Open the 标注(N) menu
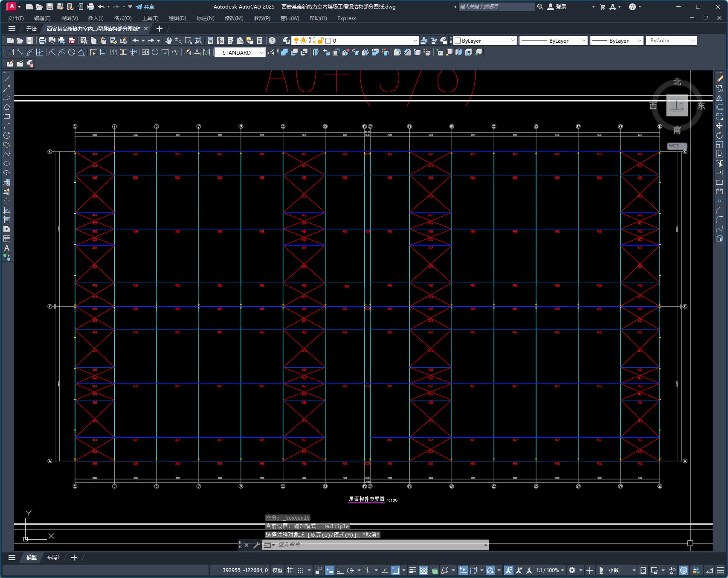Viewport: 728px width, 578px height. [205, 18]
